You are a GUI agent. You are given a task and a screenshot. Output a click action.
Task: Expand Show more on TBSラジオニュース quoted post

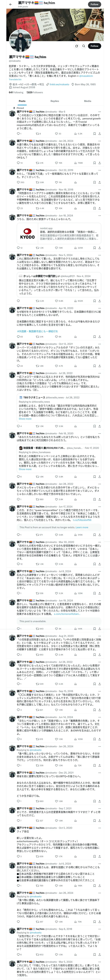click(25, 419)
